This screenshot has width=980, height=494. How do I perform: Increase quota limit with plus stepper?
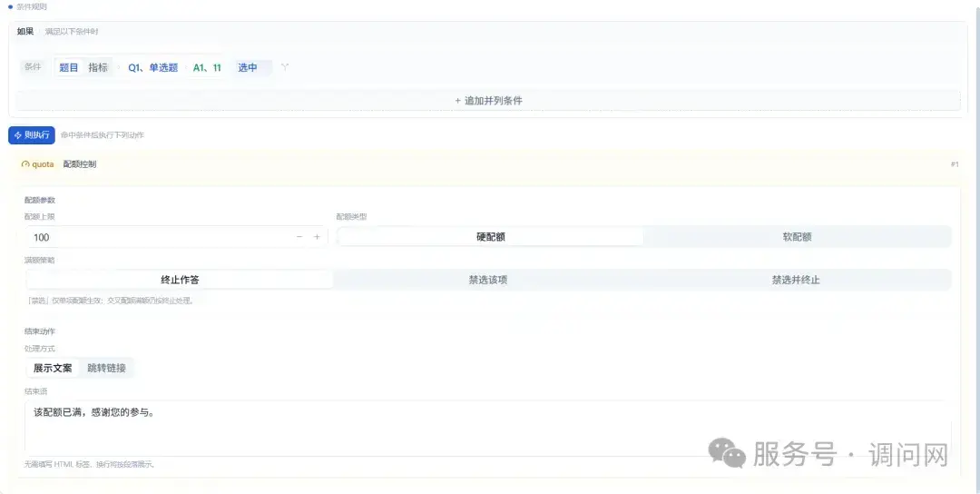[317, 237]
